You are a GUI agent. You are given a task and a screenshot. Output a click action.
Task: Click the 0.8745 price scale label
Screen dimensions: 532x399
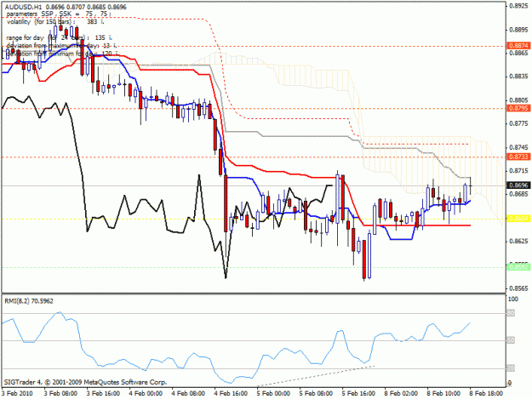coord(518,147)
